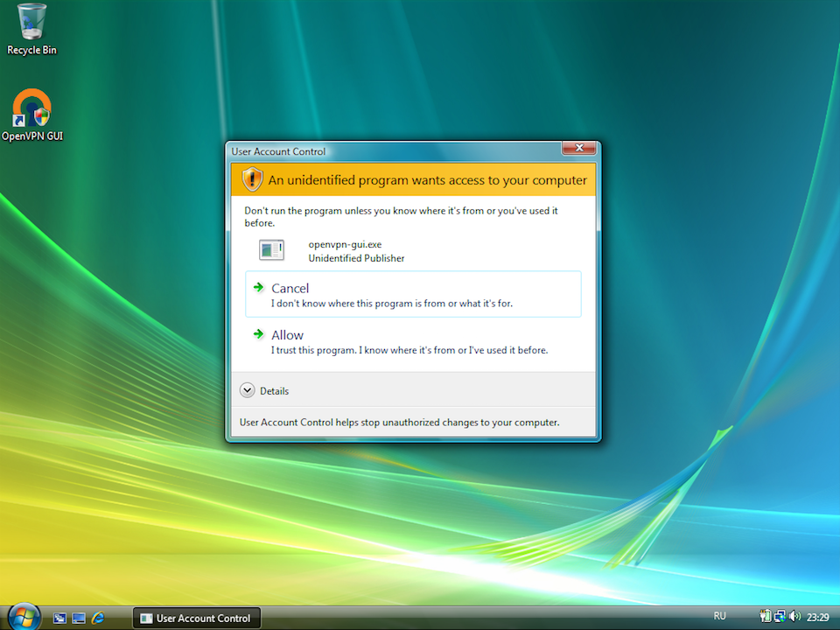Select the OpenVPN GUI desktop shortcut
Image resolution: width=840 pixels, height=630 pixels.
[x=32, y=115]
